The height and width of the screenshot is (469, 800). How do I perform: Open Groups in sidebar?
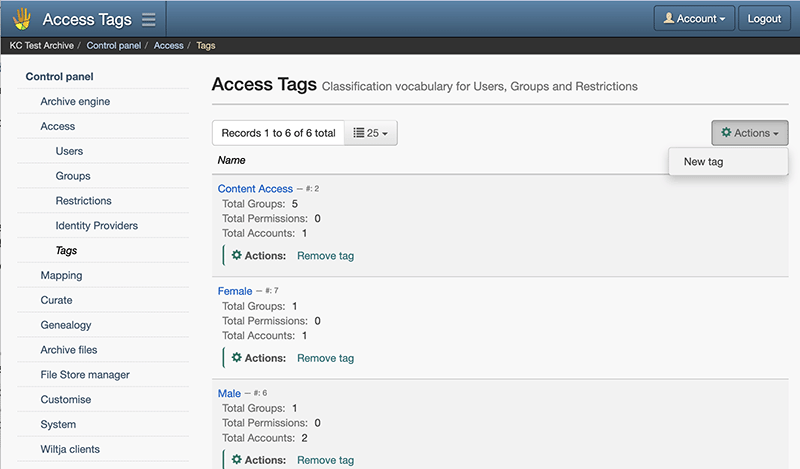coord(73,176)
